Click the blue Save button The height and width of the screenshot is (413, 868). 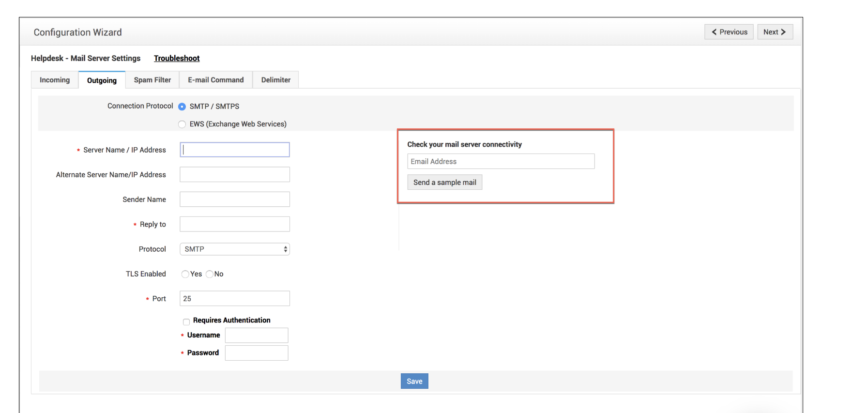point(414,381)
